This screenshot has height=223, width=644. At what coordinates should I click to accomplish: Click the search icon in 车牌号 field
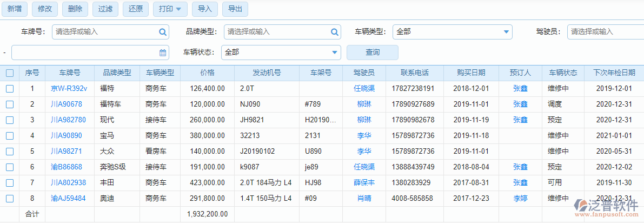click(162, 32)
